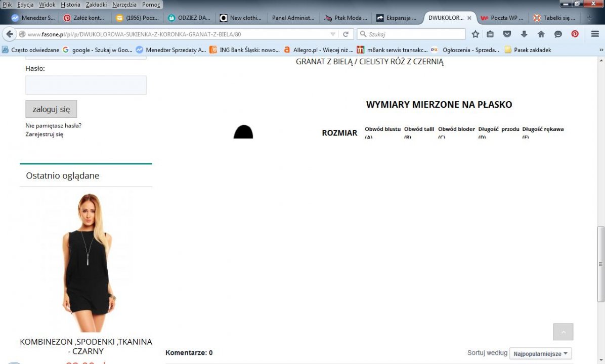The image size is (605, 364).
Task: Open Allegro.pl bookmark
Action: click(x=318, y=50)
